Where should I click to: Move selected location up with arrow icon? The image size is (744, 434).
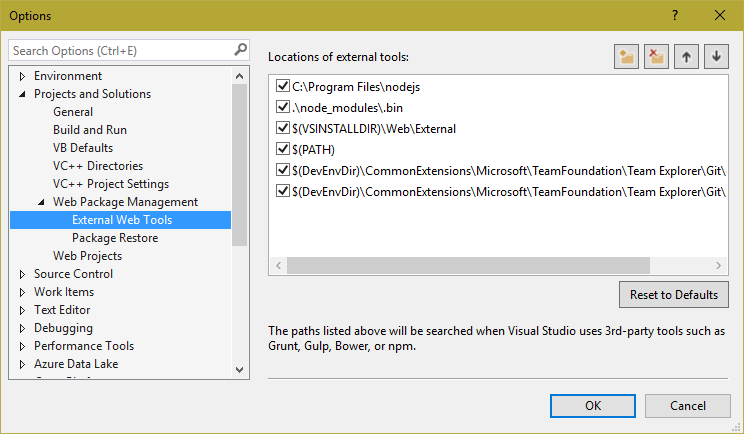point(686,57)
